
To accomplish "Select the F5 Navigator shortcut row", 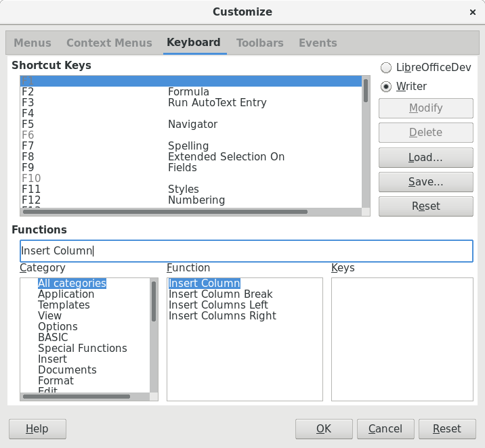I will pos(190,125).
